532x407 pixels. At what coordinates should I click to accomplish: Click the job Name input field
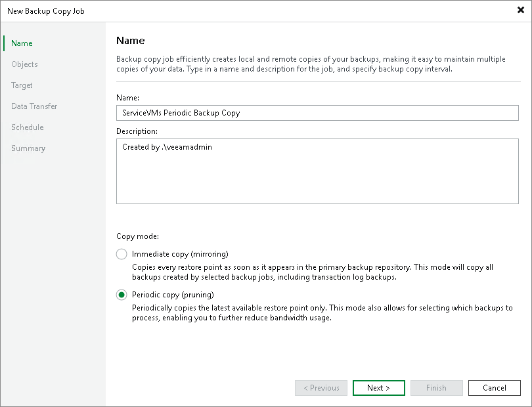click(317, 113)
